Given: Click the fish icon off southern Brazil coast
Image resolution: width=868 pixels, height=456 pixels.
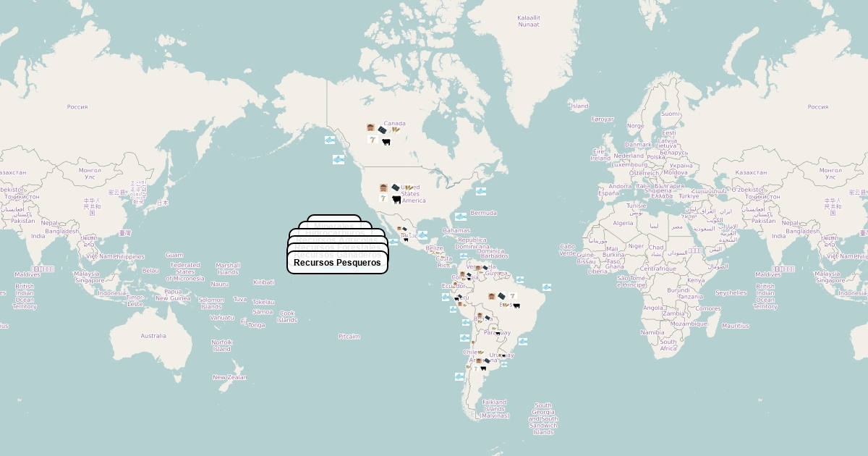Looking at the screenshot, I should (523, 341).
